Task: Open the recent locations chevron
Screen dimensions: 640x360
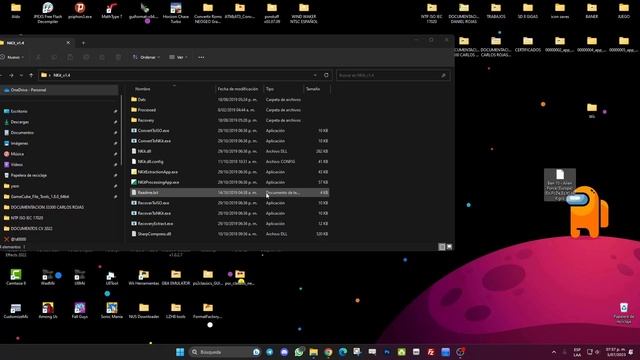Action: [21, 76]
